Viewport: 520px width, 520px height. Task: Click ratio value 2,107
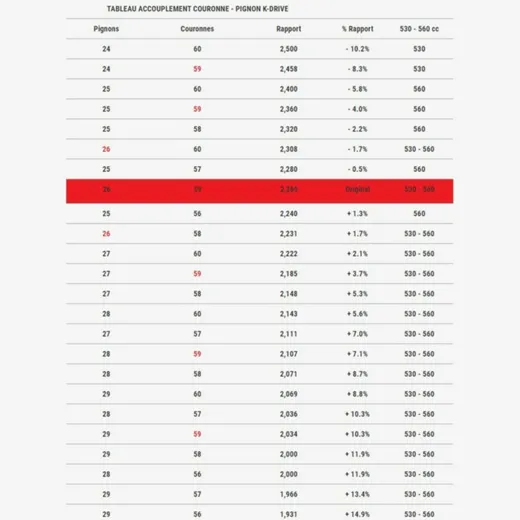[x=289, y=354]
